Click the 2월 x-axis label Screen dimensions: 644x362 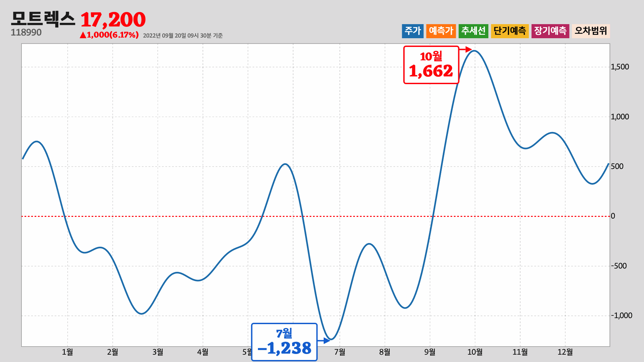click(x=113, y=352)
